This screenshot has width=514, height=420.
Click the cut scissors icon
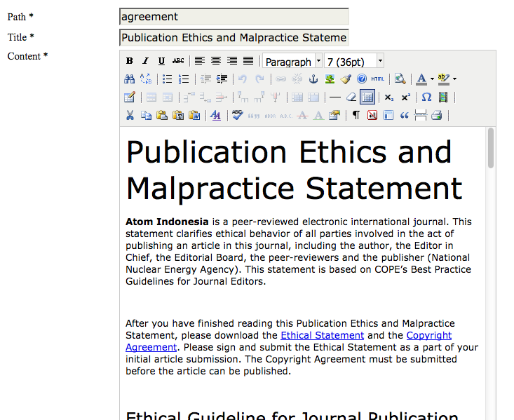[x=130, y=116]
